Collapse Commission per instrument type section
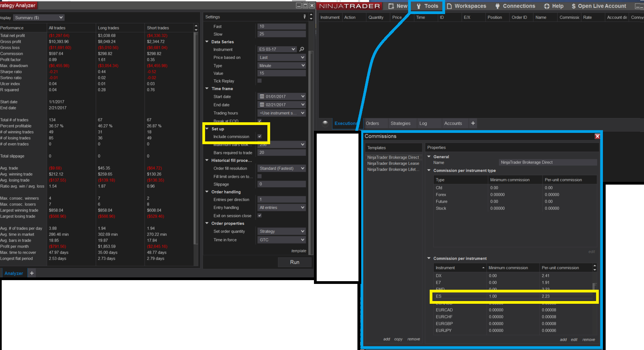644x350 pixels. [x=429, y=170]
